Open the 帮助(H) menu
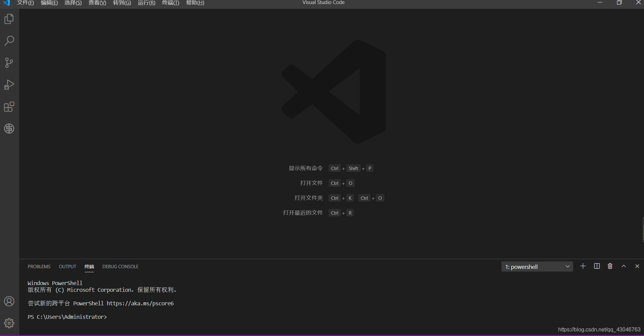 195,3
